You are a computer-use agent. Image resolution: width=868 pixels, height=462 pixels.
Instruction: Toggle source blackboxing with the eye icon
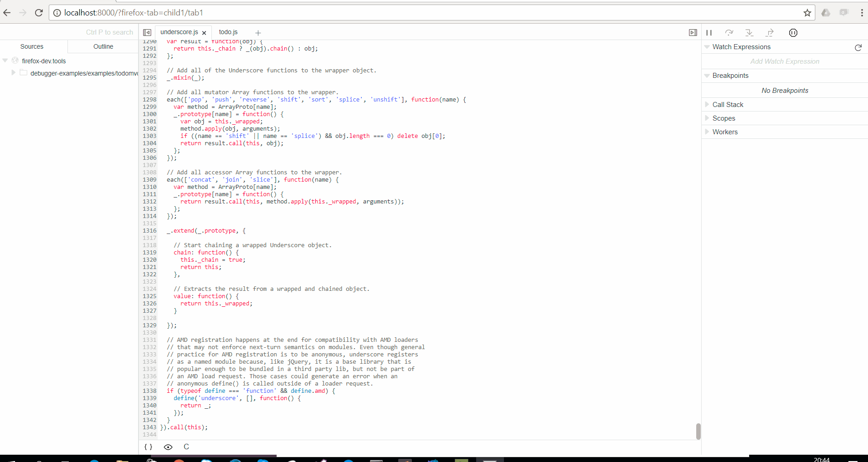tap(168, 447)
